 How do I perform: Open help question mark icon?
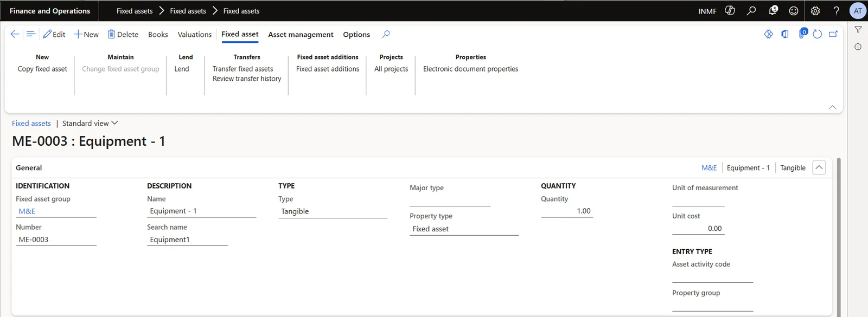[837, 11]
